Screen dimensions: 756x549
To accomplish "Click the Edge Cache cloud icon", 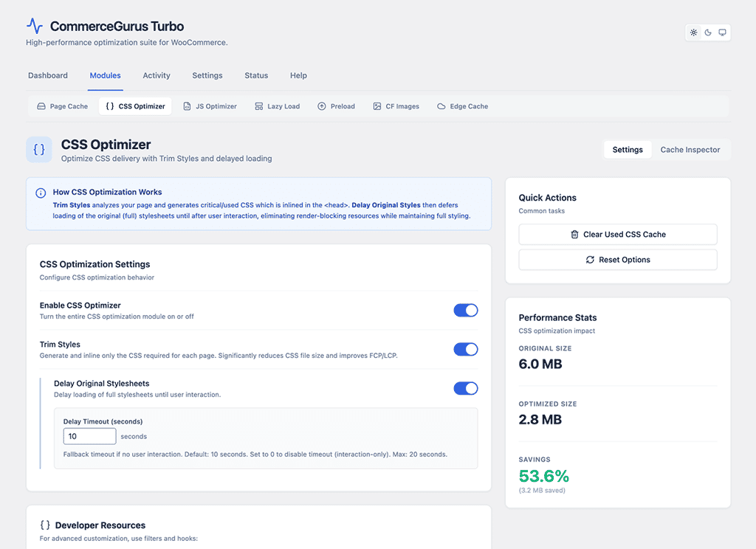I will click(x=441, y=106).
